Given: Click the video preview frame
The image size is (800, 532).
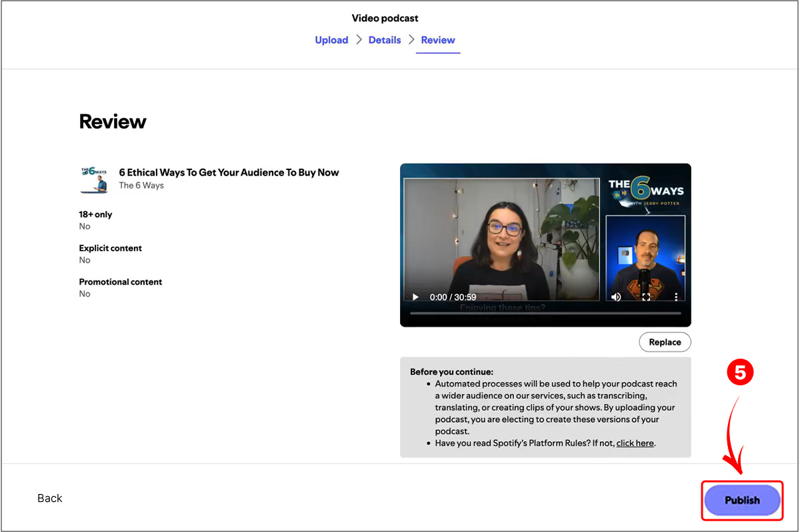Looking at the screenshot, I should (x=545, y=245).
